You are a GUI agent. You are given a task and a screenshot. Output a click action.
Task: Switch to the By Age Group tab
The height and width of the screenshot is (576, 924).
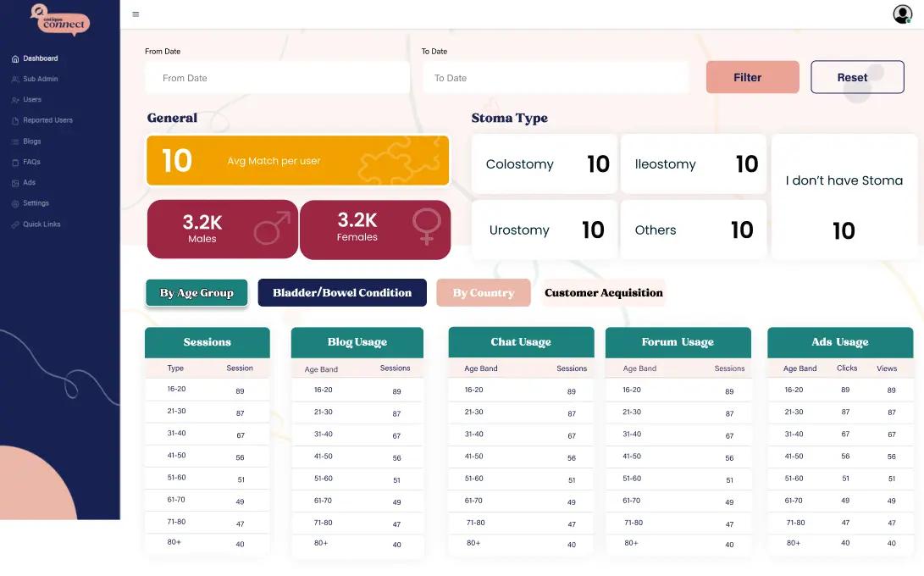pos(196,293)
